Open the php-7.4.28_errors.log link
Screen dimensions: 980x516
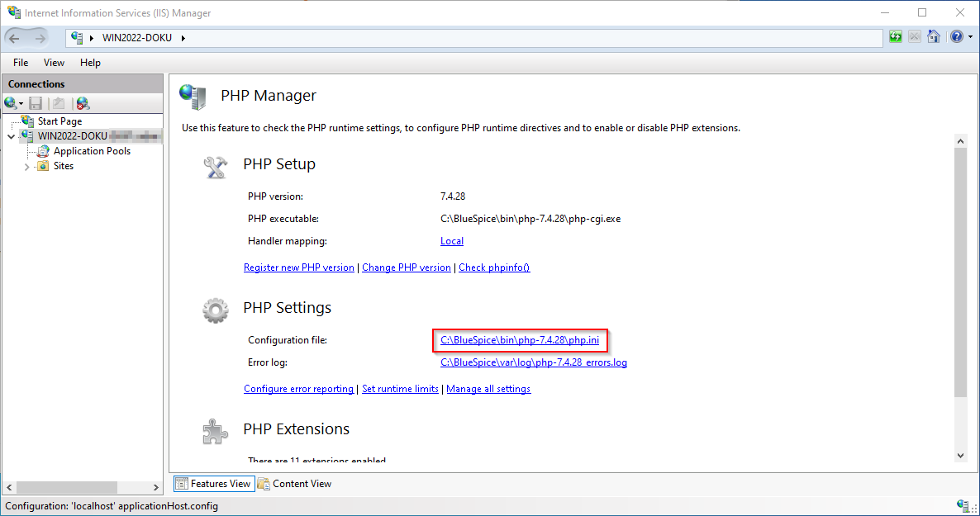pyautogui.click(x=534, y=362)
